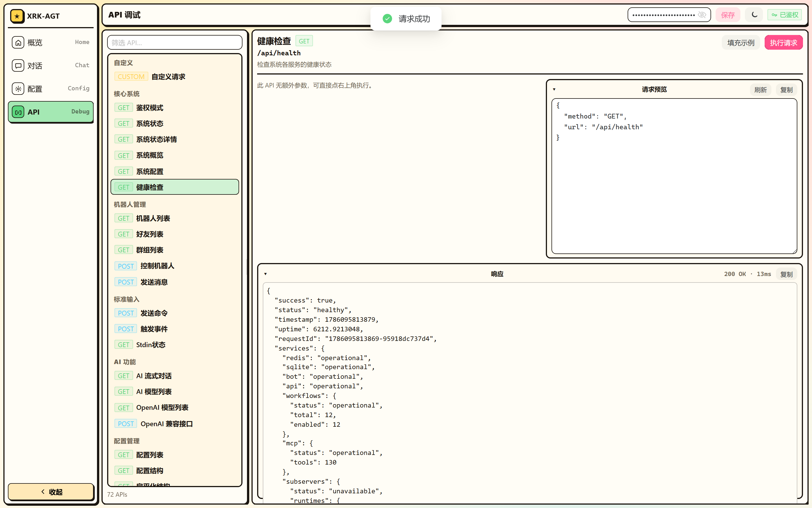Select POST 发送命令 entry
The height and width of the screenshot is (508, 812).
point(175,313)
